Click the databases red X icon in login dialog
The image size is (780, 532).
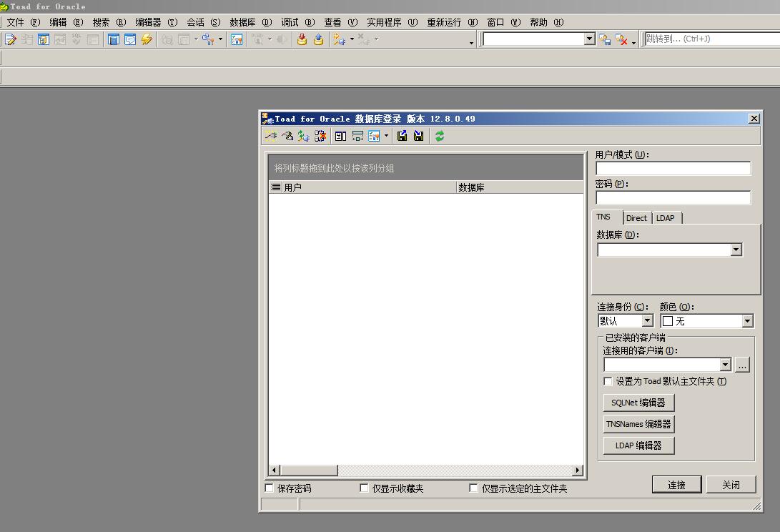(x=320, y=136)
